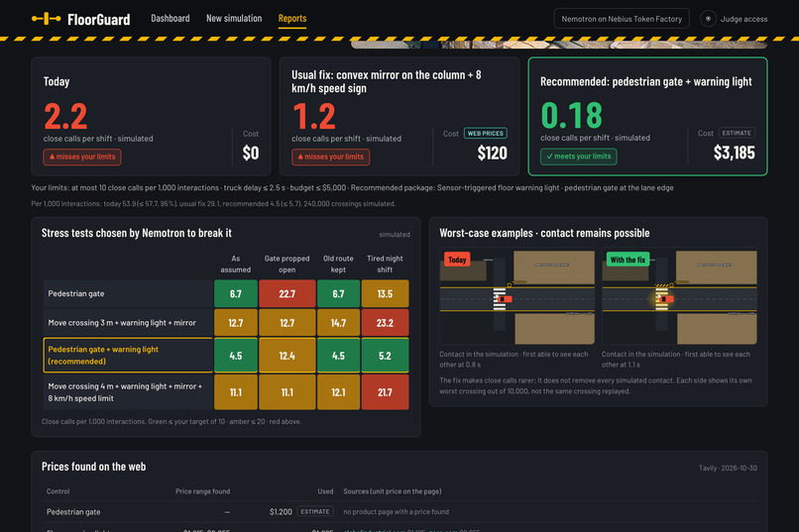Click the 14.7 cell
The width and height of the screenshot is (799, 532).
pos(338,323)
